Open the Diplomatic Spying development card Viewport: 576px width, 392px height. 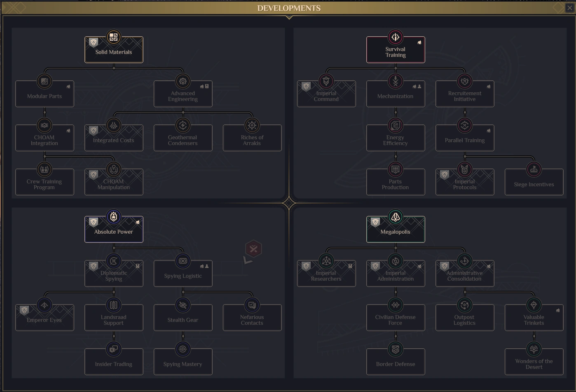(x=114, y=273)
